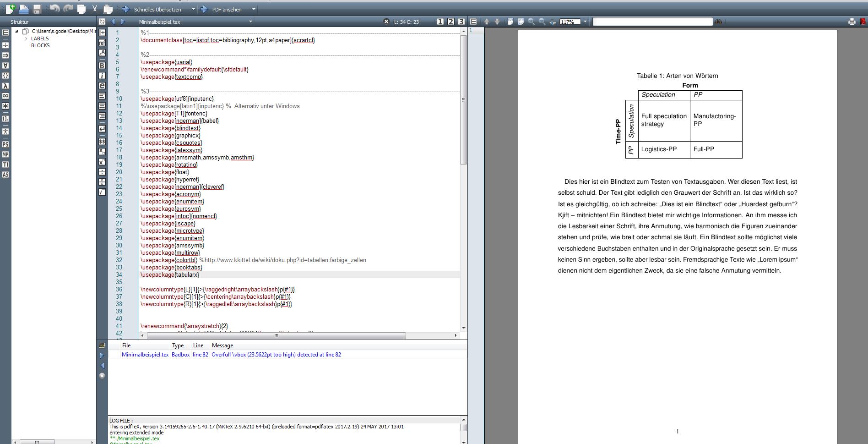Click the editor horizontal scrollbar
This screenshot has width=868, height=444.
pyautogui.click(x=276, y=335)
